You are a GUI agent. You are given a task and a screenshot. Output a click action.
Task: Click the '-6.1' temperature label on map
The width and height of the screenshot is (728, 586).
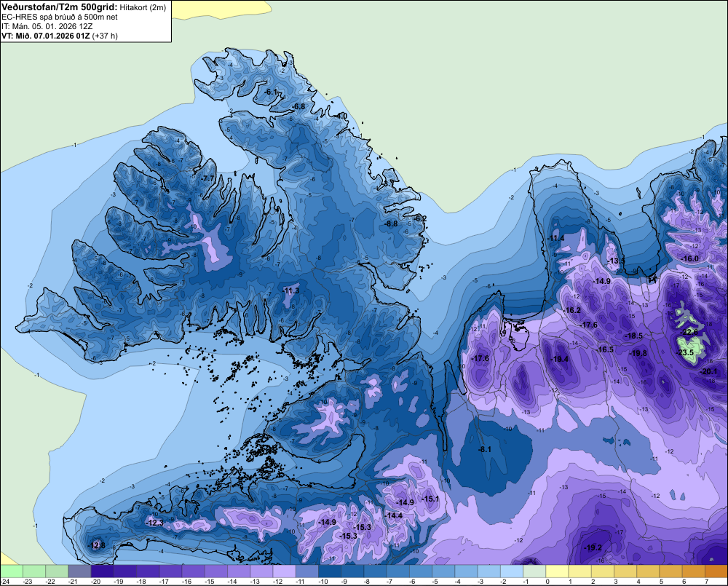pyautogui.click(x=271, y=92)
